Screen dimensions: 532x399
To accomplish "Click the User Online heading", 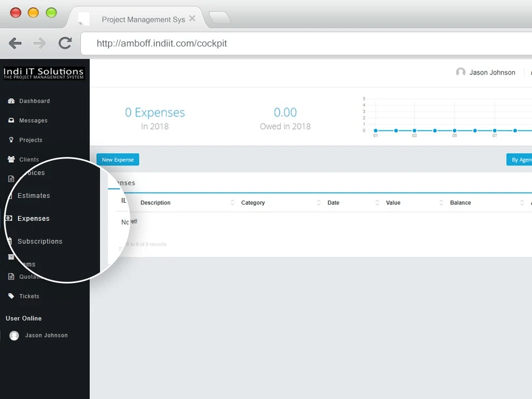I will pyautogui.click(x=23, y=318).
